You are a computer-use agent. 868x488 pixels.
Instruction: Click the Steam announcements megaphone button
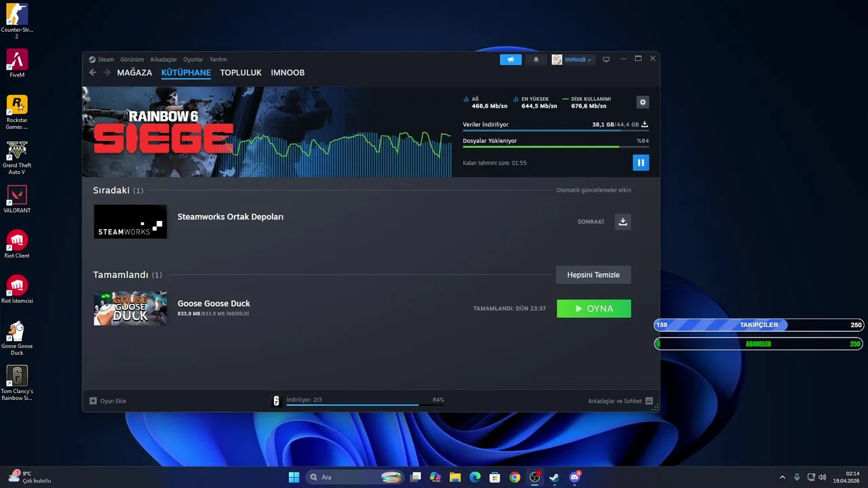[511, 60]
